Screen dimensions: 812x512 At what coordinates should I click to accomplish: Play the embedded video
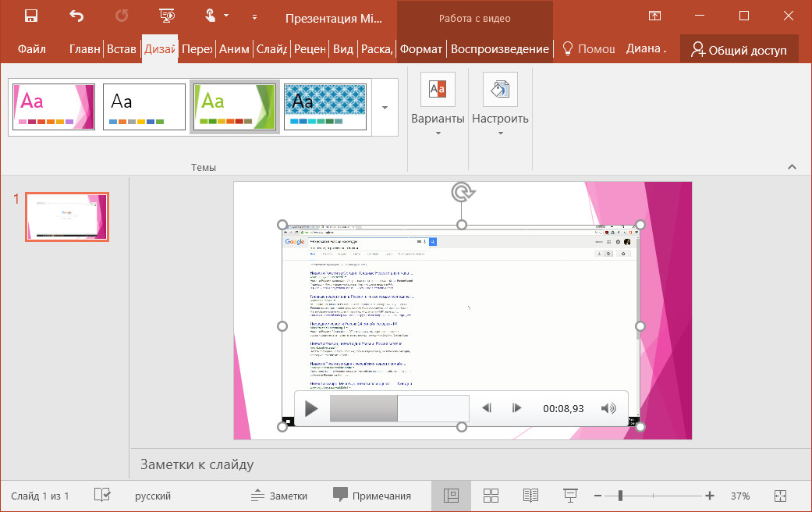click(x=310, y=407)
